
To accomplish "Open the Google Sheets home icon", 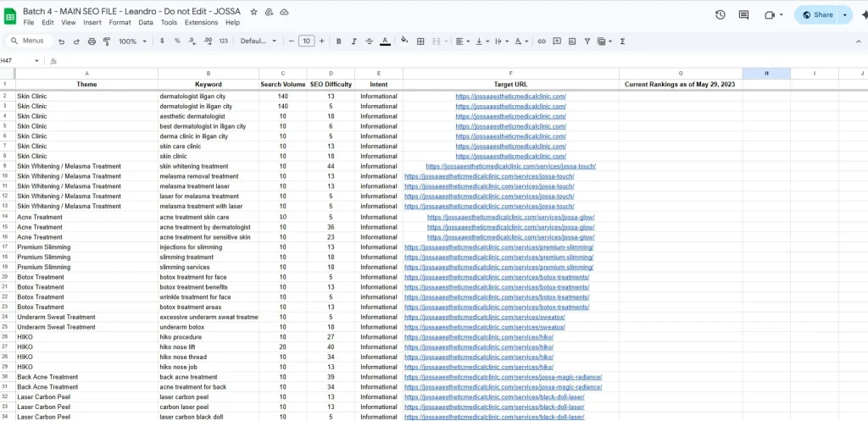I will 10,16.
